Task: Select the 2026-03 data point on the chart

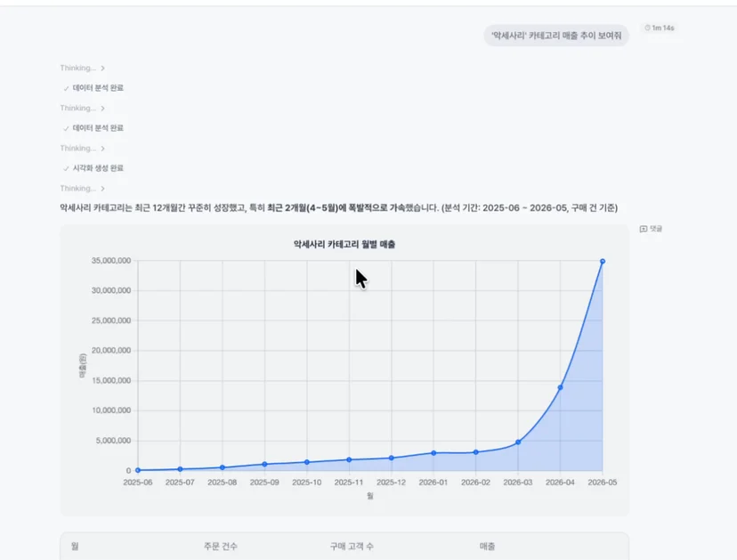Action: point(518,442)
